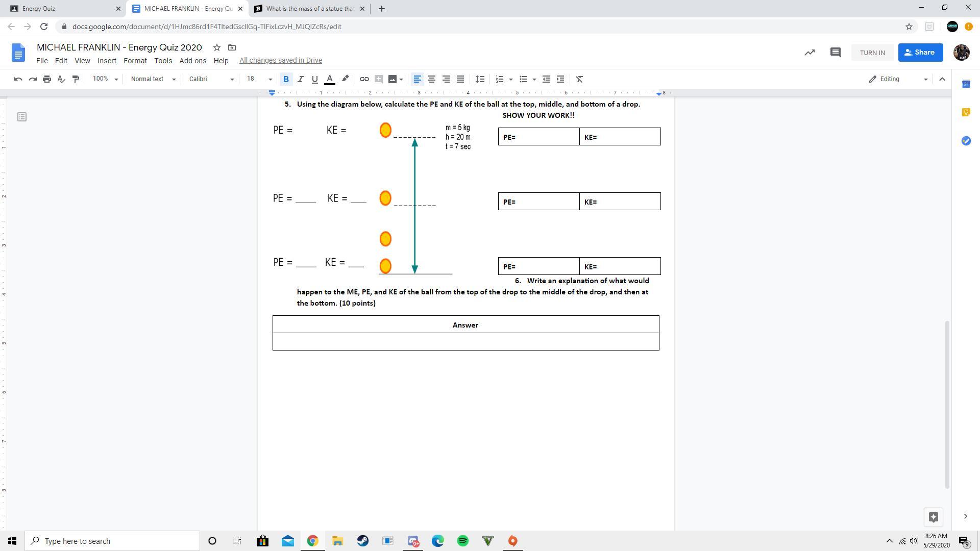Click the Undo icon in the toolbar
The image size is (980, 551).
tap(18, 79)
